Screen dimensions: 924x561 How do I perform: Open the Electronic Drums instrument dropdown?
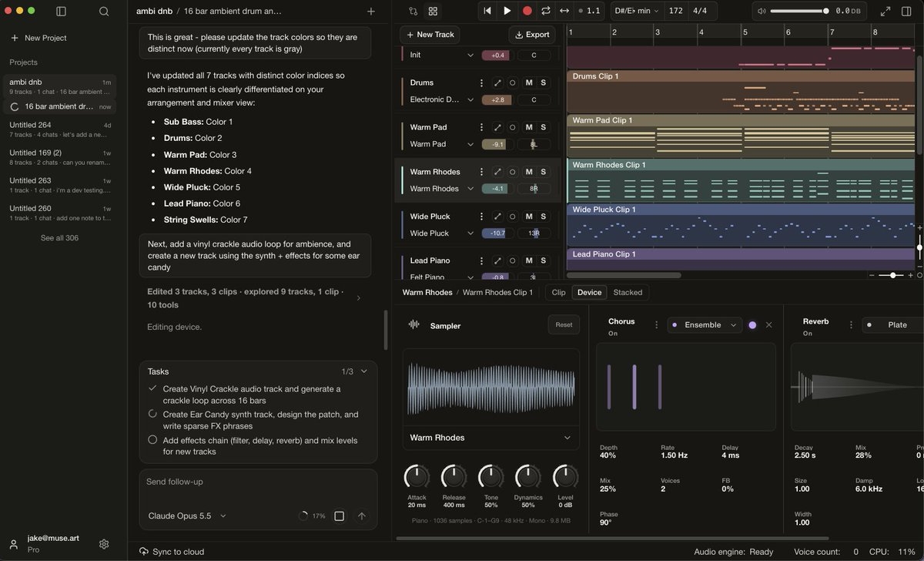coord(441,99)
